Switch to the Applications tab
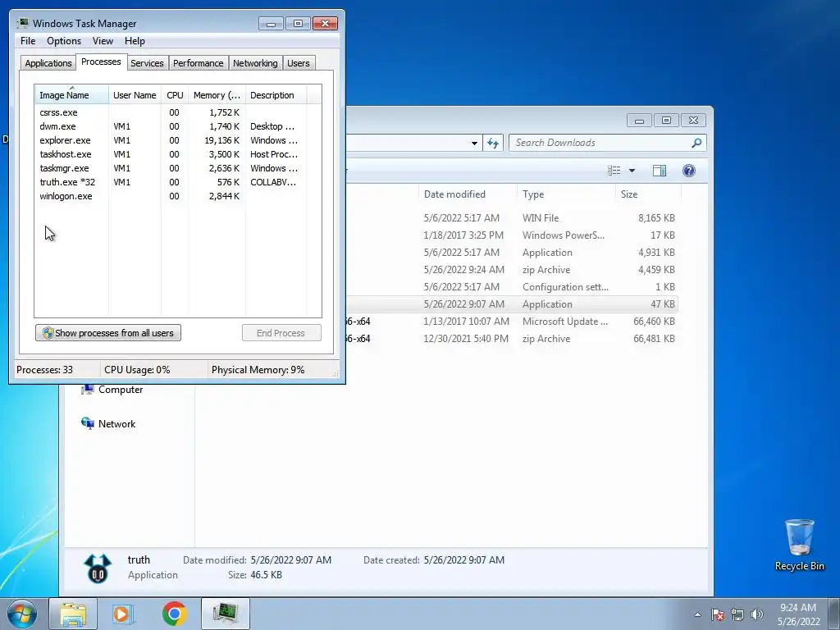Screen dimensions: 840x630 [x=48, y=63]
